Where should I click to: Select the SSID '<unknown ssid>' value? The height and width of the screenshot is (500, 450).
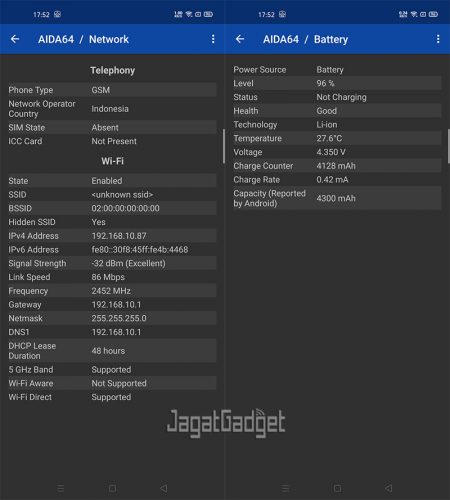122,195
